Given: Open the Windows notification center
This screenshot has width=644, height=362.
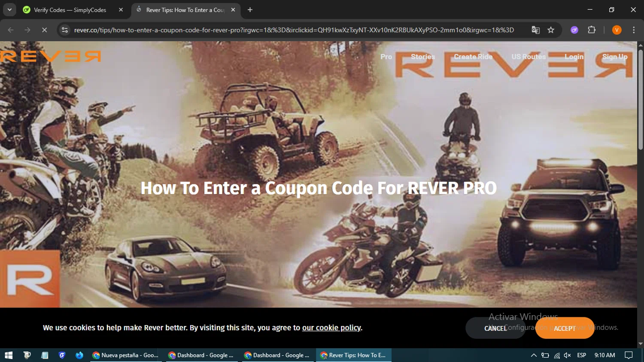Looking at the screenshot, I should [x=629, y=355].
